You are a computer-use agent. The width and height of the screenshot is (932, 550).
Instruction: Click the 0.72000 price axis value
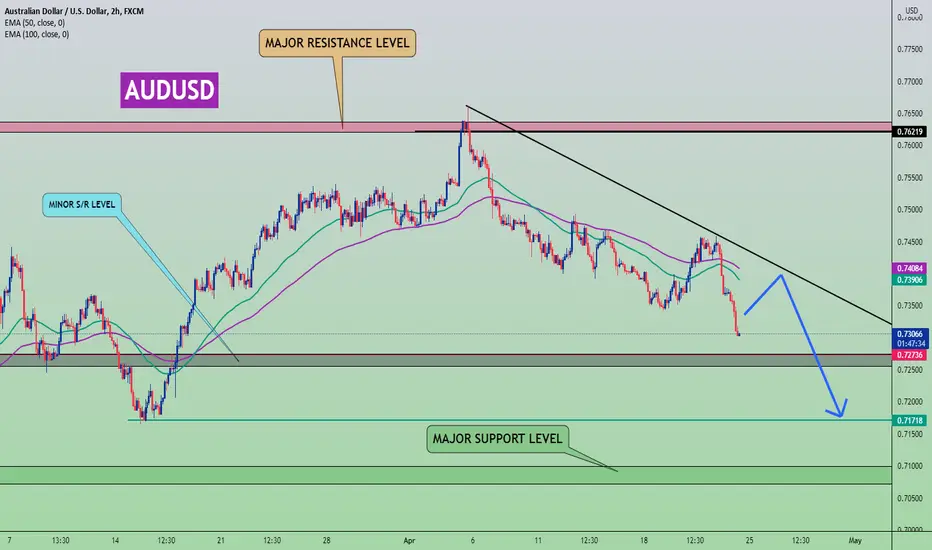pos(909,402)
